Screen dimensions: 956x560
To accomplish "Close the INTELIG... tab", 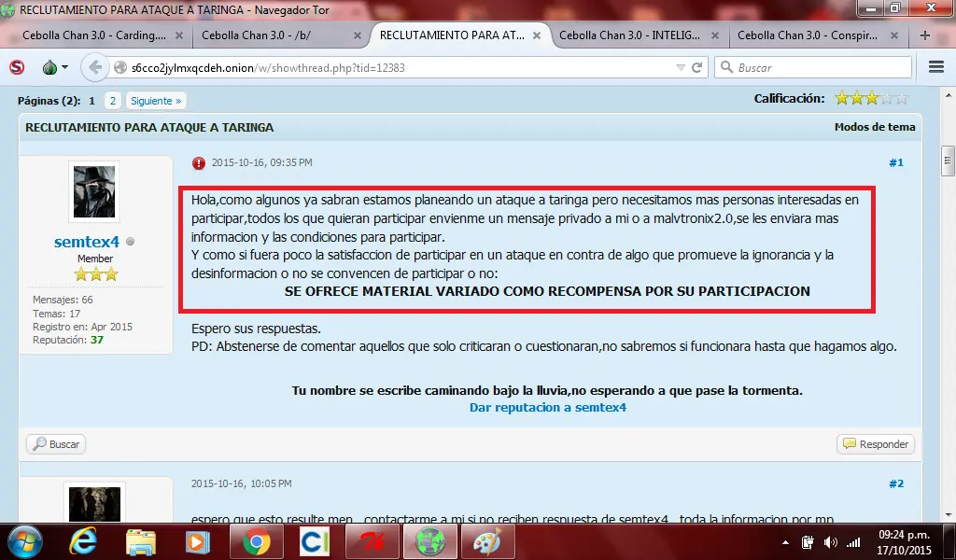I will (x=715, y=36).
